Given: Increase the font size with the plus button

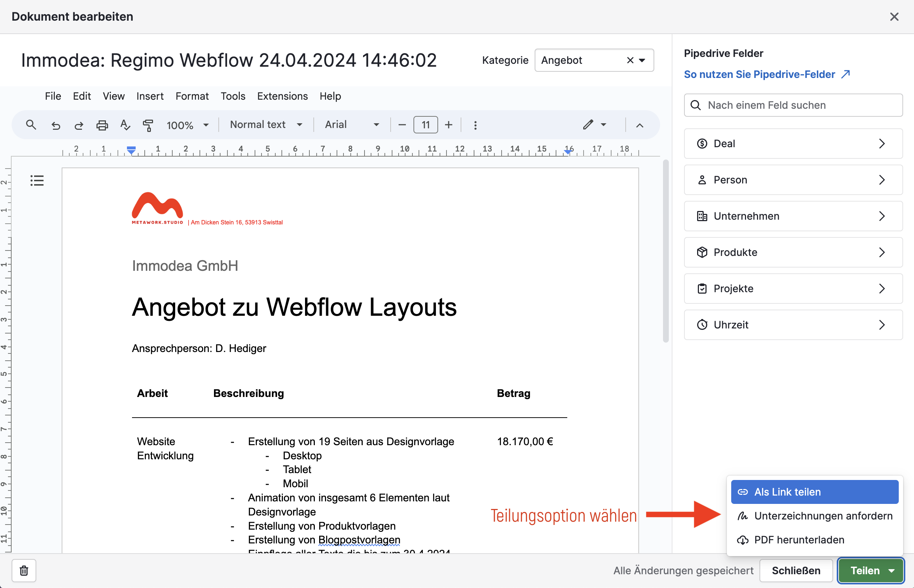Looking at the screenshot, I should (448, 125).
